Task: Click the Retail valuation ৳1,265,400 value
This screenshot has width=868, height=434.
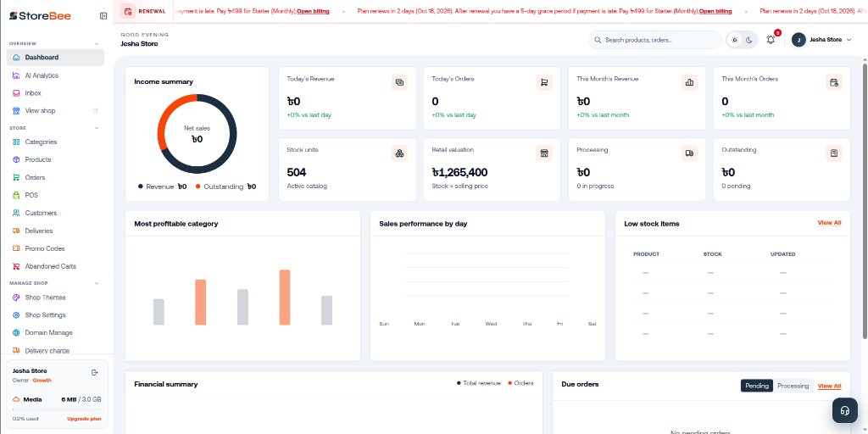Action: (x=459, y=172)
